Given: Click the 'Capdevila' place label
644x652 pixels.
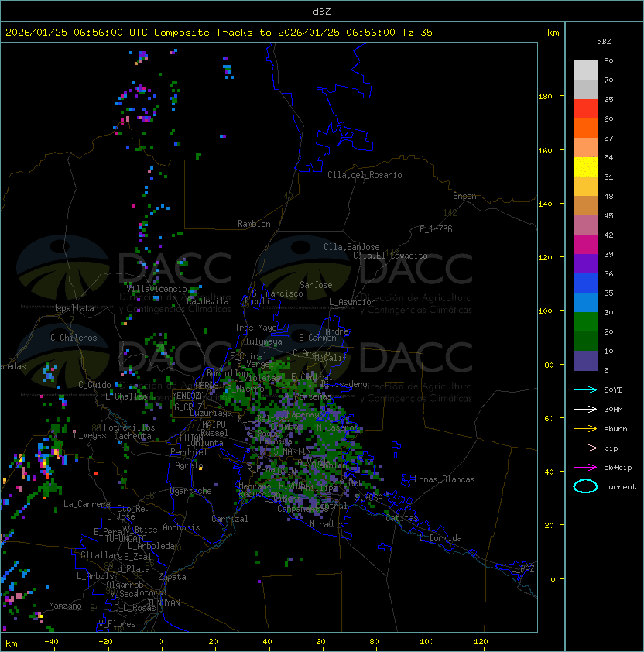Looking at the screenshot, I should coord(208,301).
